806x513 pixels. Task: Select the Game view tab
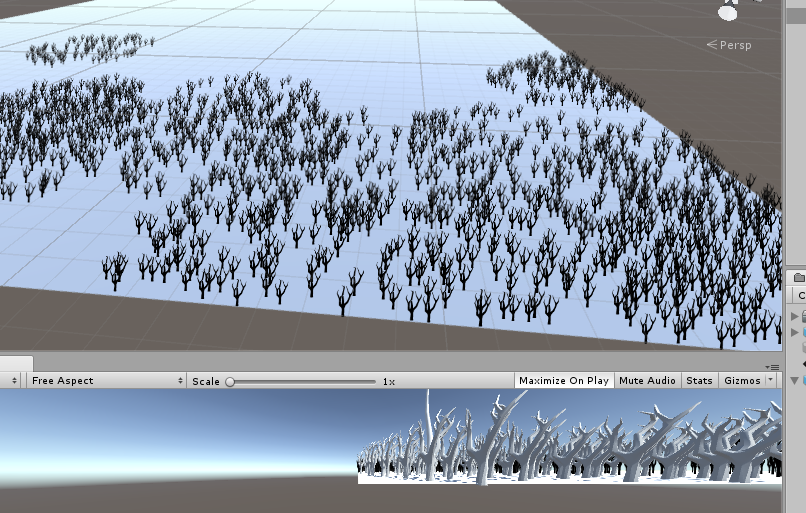coord(16,363)
